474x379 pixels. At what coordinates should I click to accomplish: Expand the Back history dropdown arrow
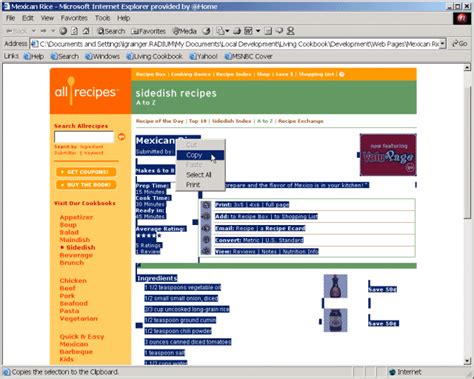point(34,31)
